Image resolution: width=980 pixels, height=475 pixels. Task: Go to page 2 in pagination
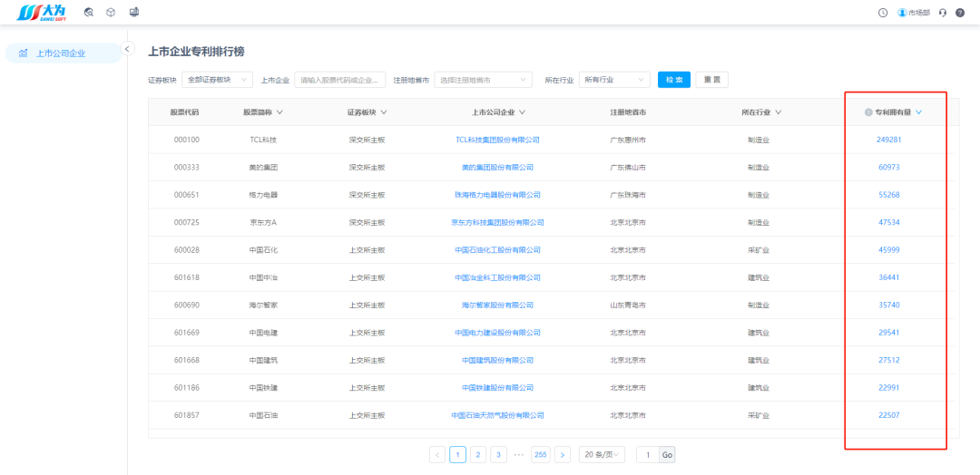click(478, 455)
